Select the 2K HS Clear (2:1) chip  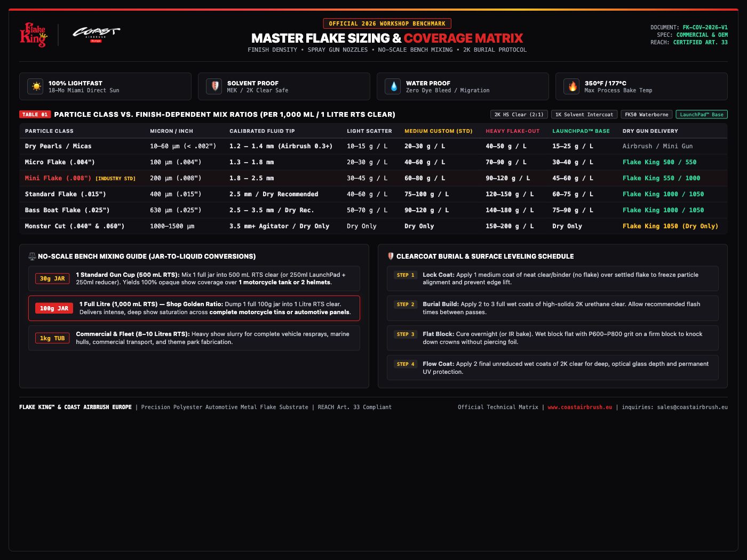pos(519,115)
